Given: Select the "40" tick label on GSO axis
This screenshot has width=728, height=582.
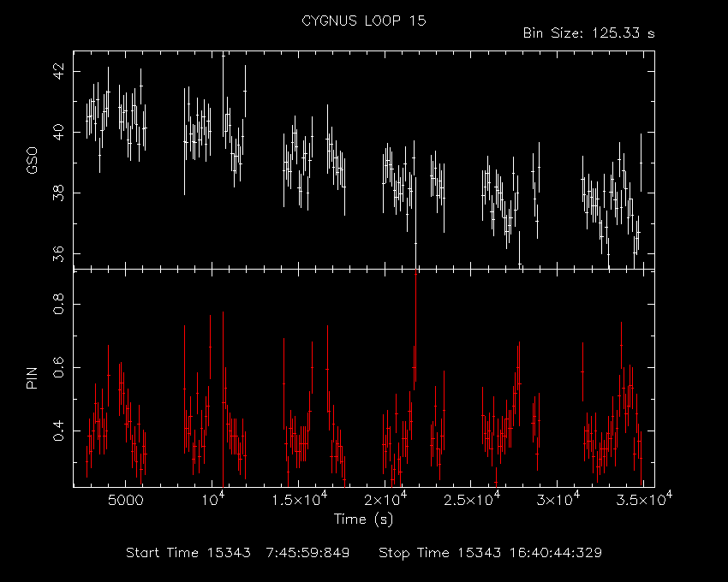Looking at the screenshot, I should tap(59, 133).
